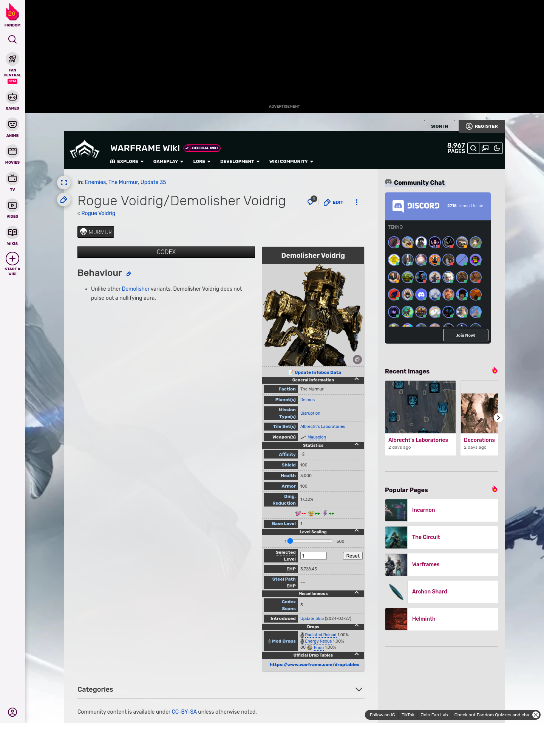
Task: Open Fan Central rocket icon
Action: tap(12, 59)
